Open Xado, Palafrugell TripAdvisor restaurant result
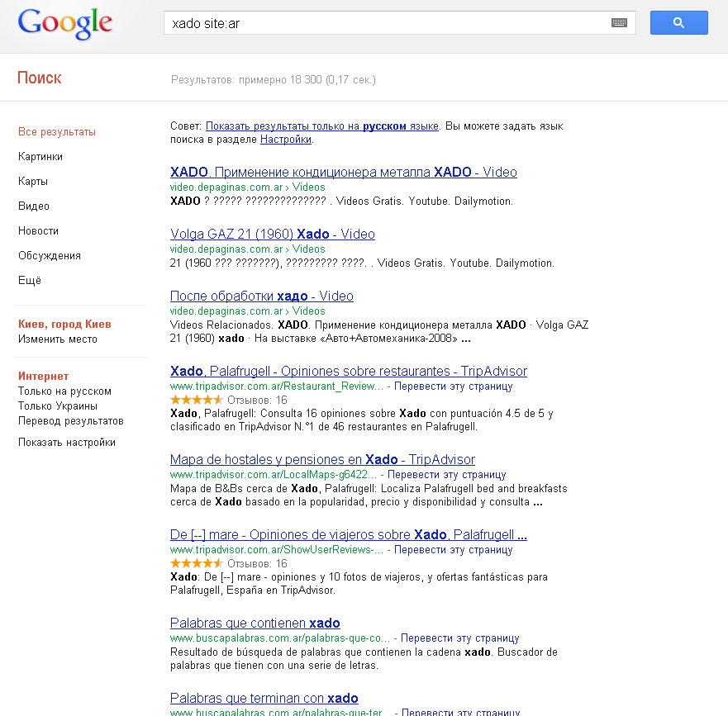The image size is (728, 716). pos(348,371)
